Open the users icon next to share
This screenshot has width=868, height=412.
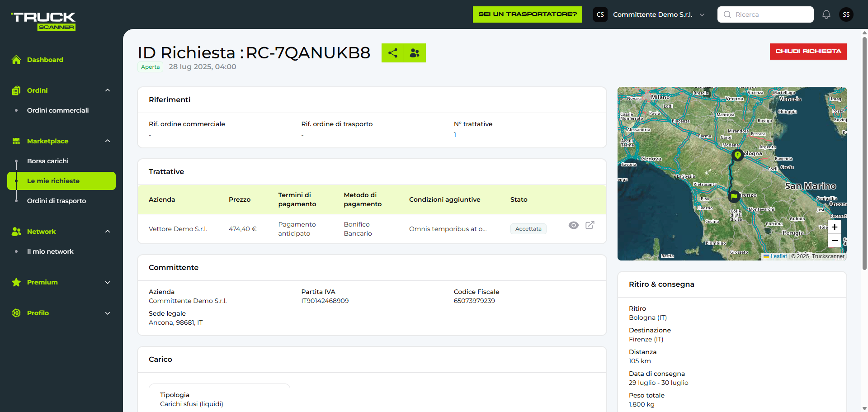click(415, 53)
